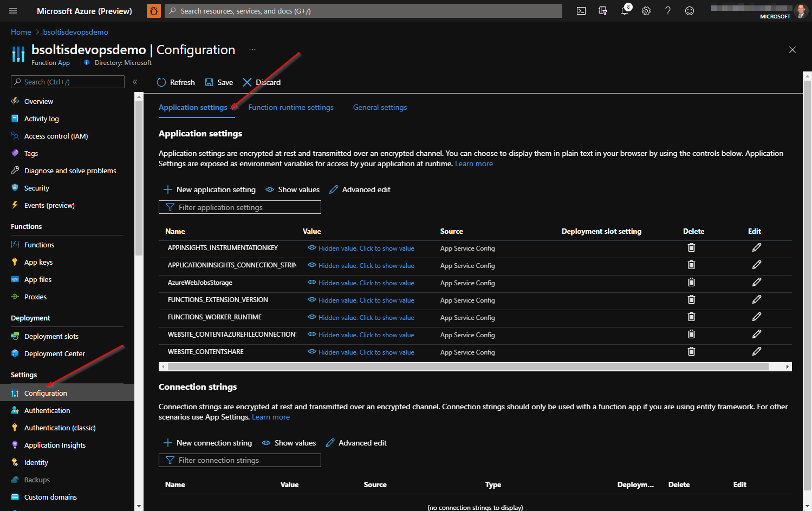Screen dimensions: 812x511
Task: Open Learn more link for connection strings
Action: coord(271,417)
